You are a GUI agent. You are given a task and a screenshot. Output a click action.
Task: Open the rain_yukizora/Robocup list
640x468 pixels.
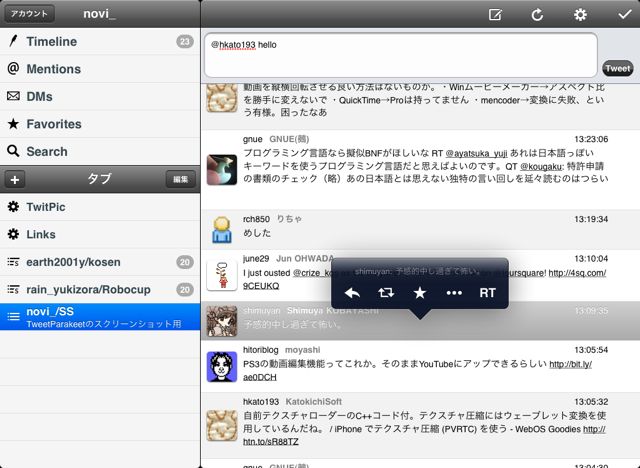tap(100, 289)
